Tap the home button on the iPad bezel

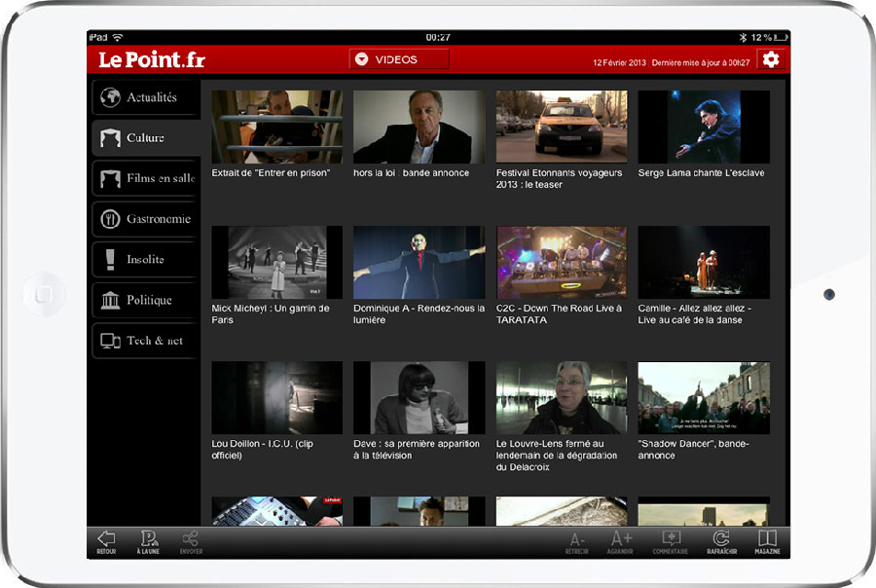44,294
